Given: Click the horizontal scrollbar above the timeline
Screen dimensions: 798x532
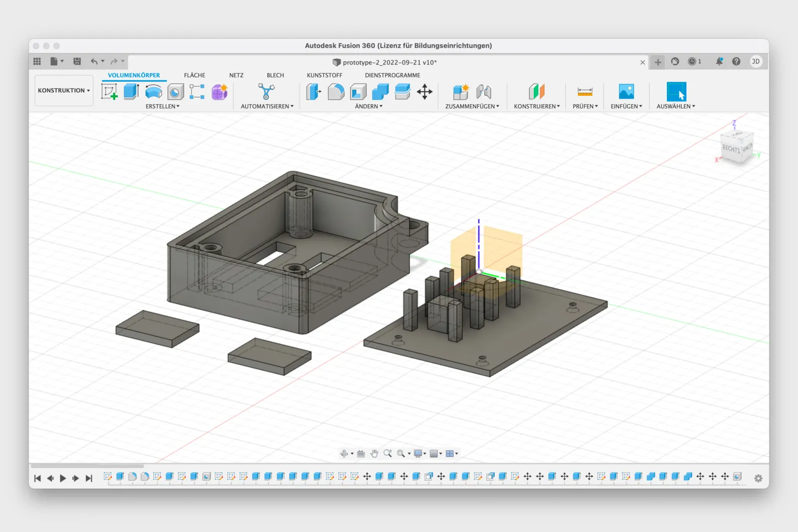Looking at the screenshot, I should (87, 466).
